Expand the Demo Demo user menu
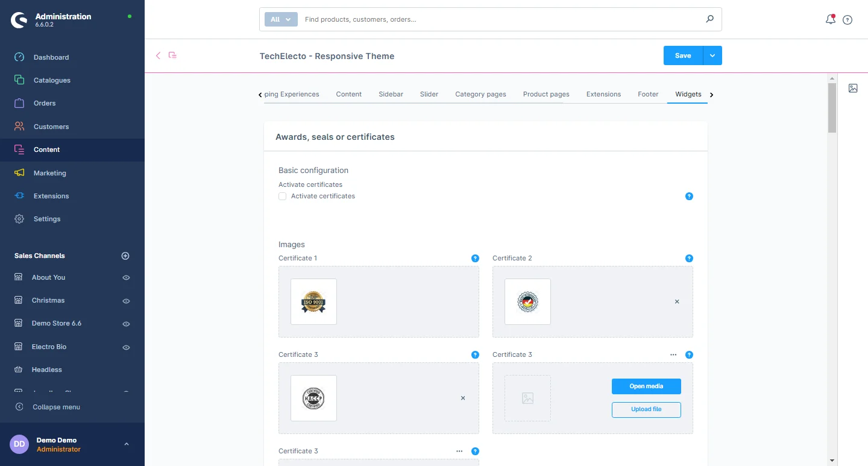 click(126, 444)
